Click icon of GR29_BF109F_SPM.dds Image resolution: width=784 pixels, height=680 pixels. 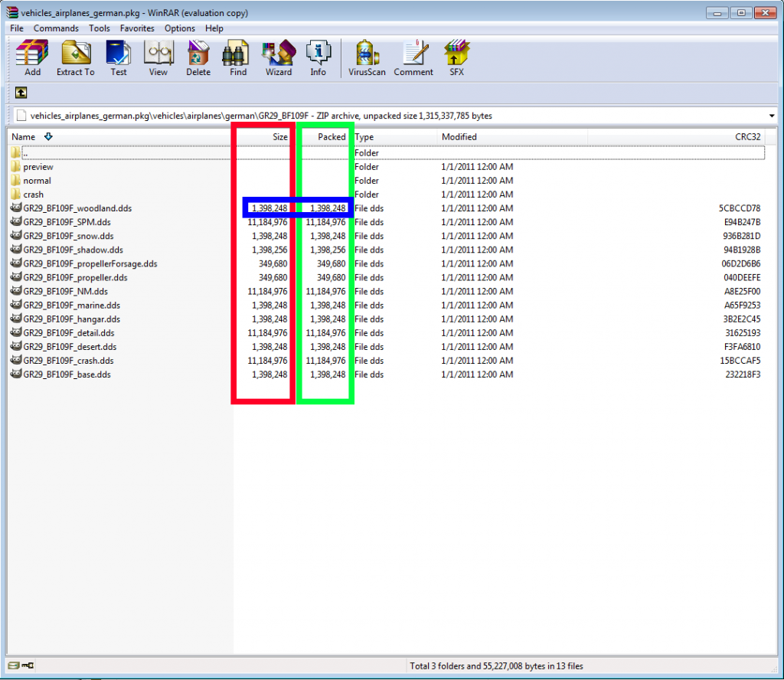click(x=16, y=221)
